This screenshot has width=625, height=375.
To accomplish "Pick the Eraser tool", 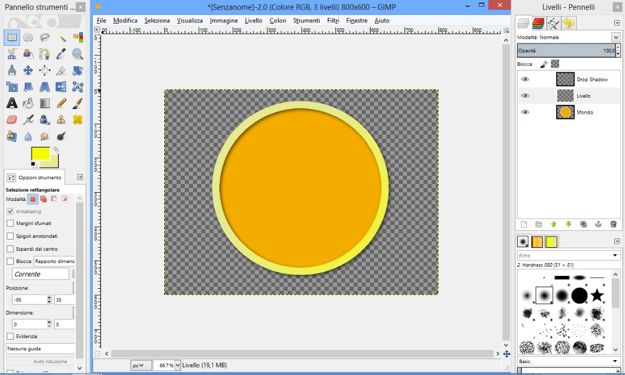I will pos(12,120).
